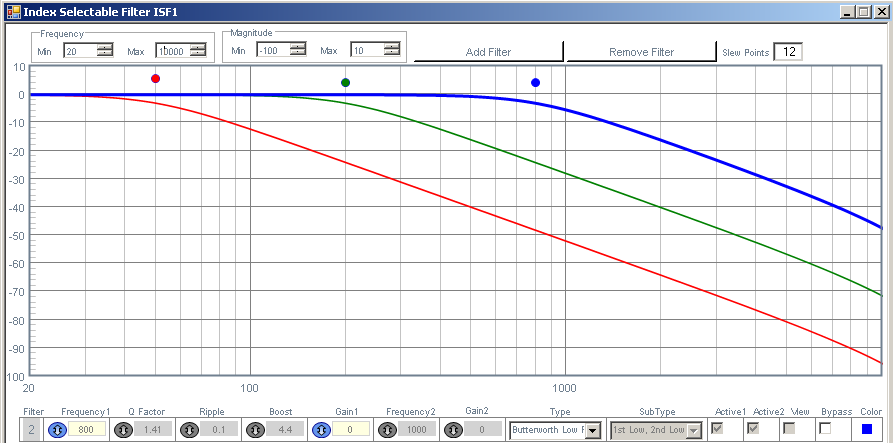Click the Frequency2 knob icon

[x=387, y=430]
